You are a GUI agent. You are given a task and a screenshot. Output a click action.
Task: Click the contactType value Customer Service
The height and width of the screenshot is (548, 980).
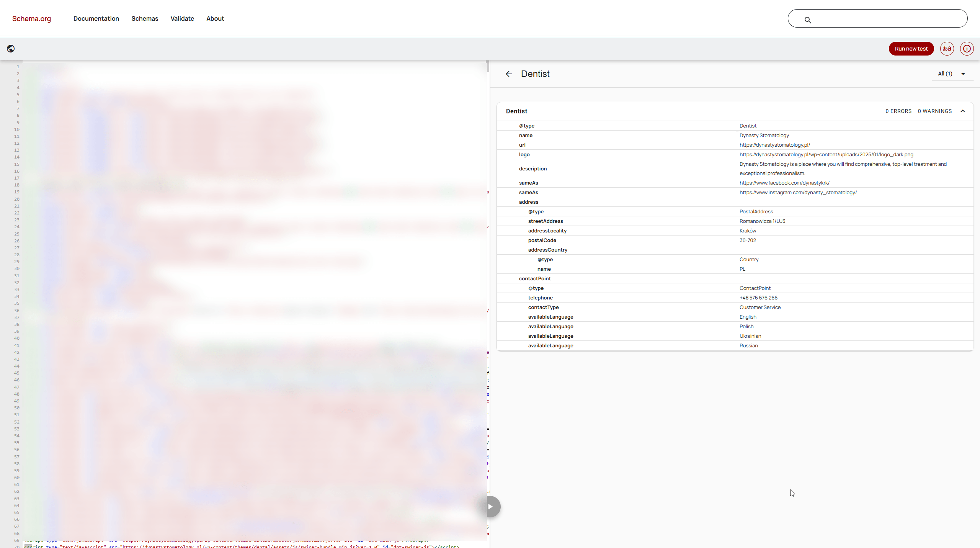[760, 307]
